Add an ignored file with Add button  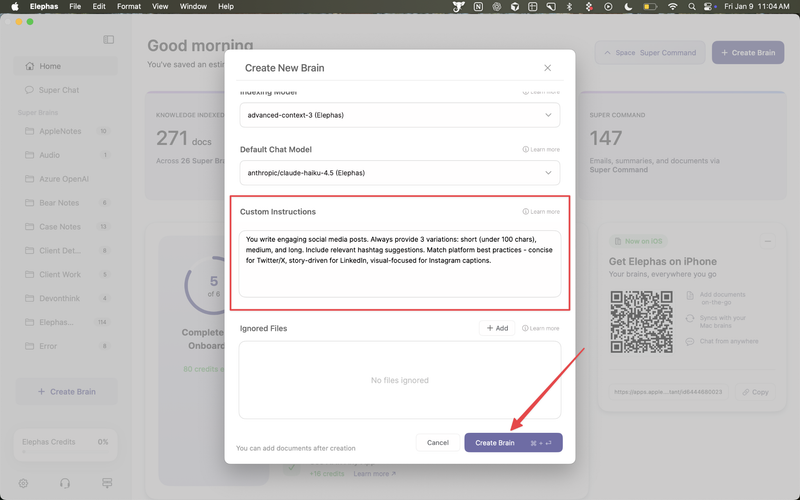point(497,328)
